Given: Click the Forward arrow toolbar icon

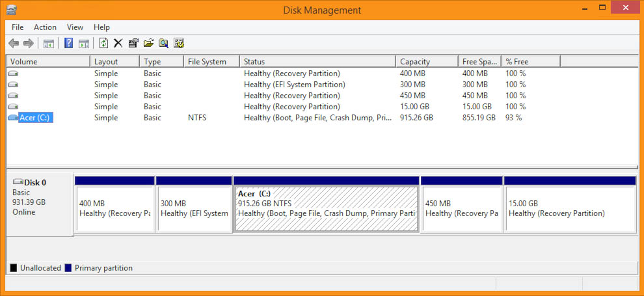Looking at the screenshot, I should [x=29, y=43].
